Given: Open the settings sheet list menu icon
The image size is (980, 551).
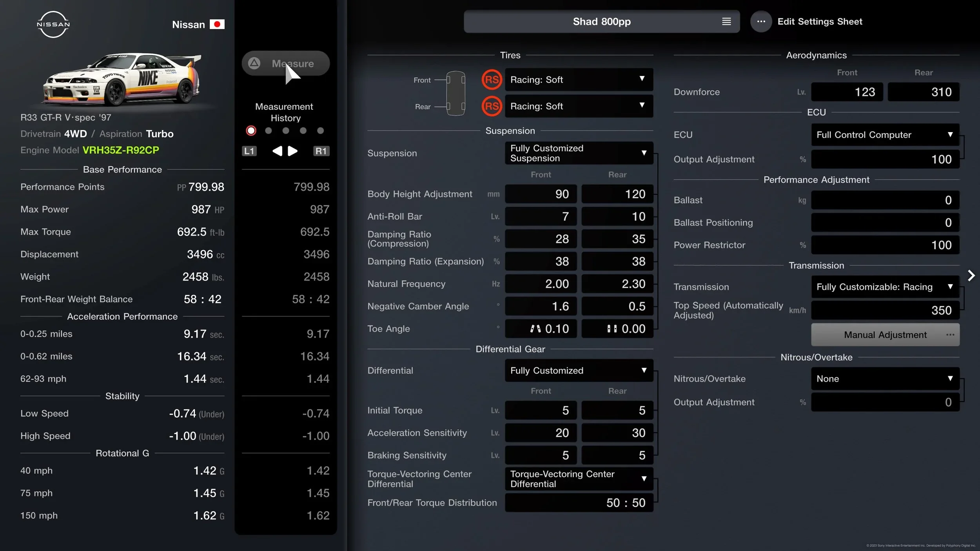Looking at the screenshot, I should [x=726, y=22].
